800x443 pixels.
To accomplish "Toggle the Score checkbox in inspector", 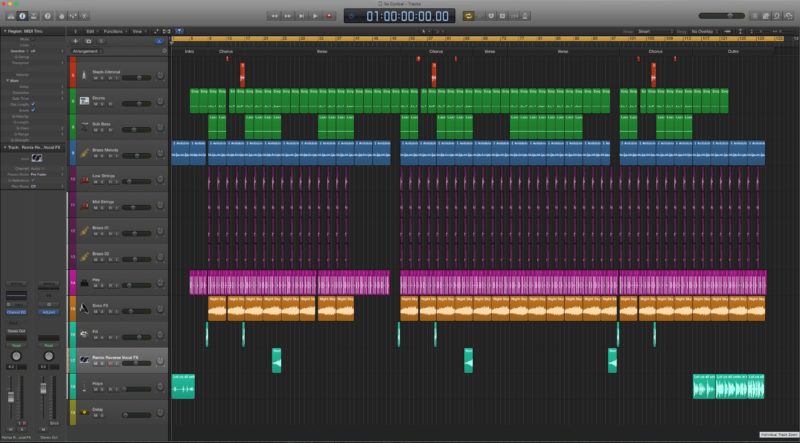I will 33,110.
